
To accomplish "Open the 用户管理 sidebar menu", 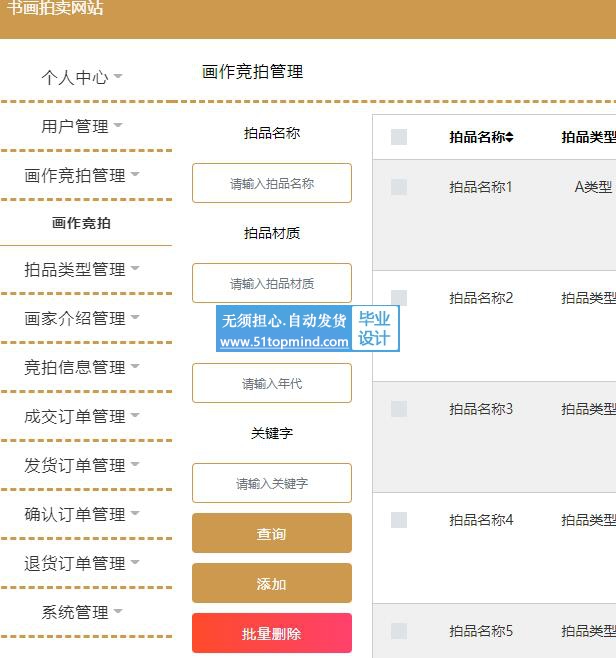I will 75,126.
